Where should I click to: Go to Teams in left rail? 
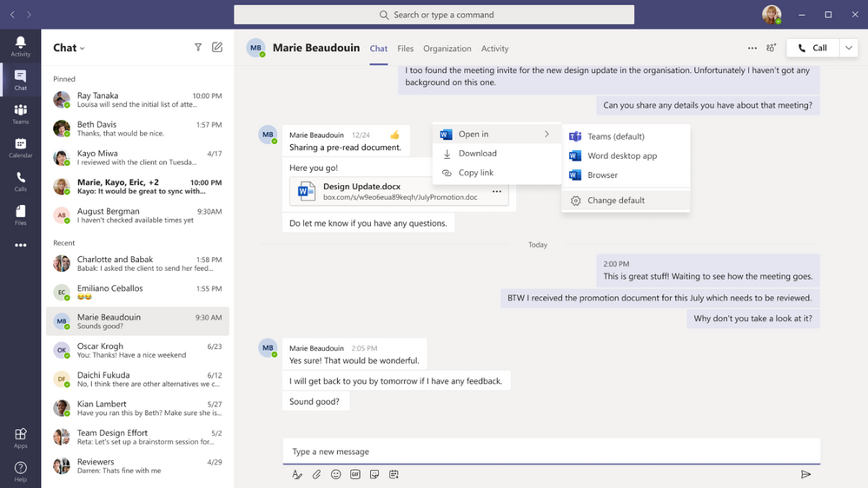(20, 114)
